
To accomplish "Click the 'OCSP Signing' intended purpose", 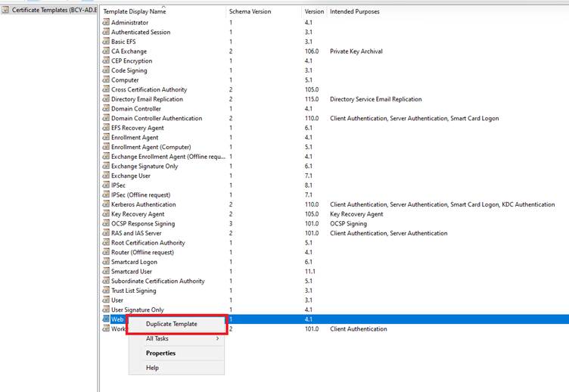I will [x=348, y=223].
